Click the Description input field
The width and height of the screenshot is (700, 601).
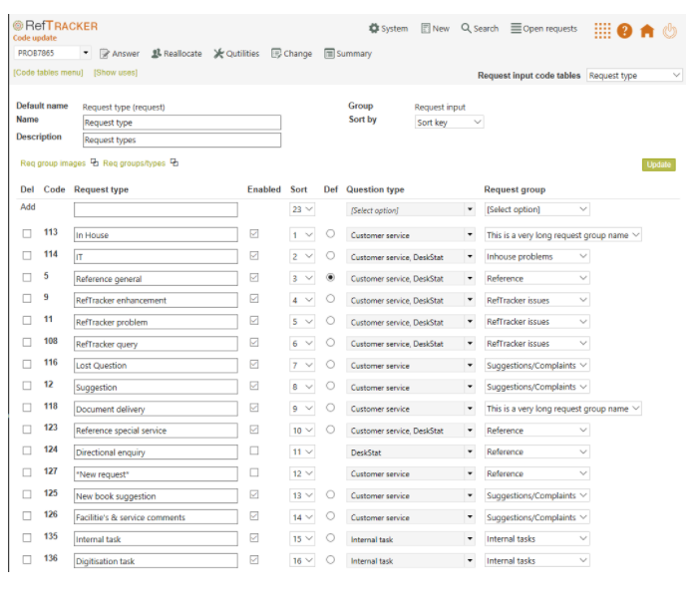point(181,140)
